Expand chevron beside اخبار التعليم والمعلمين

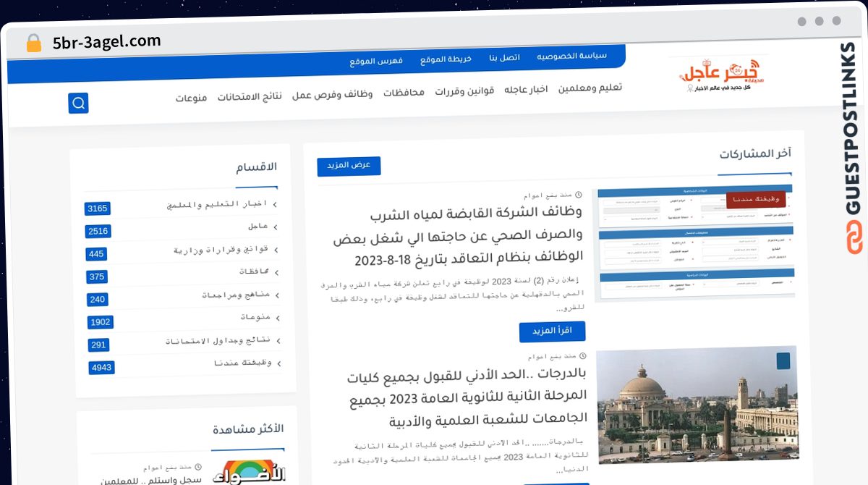(x=276, y=205)
